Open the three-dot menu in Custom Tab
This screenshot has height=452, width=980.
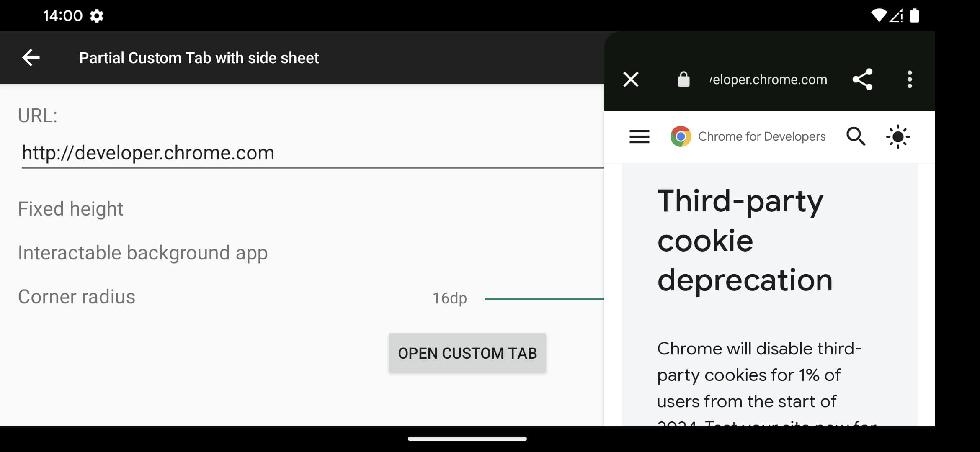click(x=909, y=79)
